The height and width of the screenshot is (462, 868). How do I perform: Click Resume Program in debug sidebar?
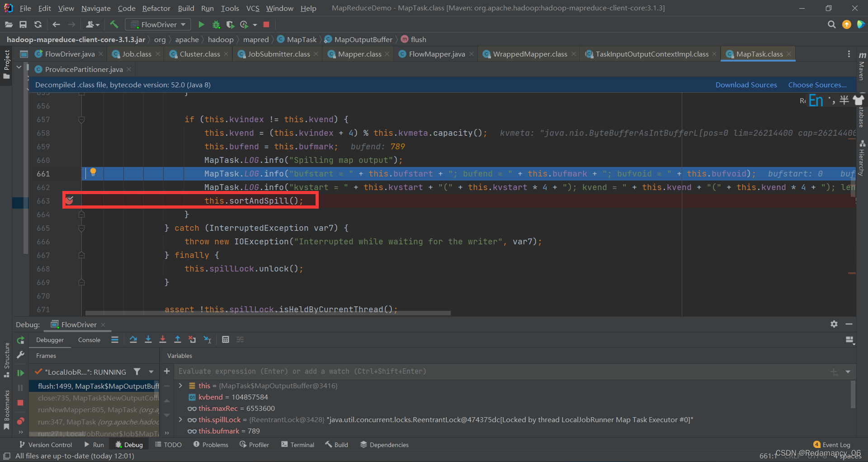(x=20, y=373)
